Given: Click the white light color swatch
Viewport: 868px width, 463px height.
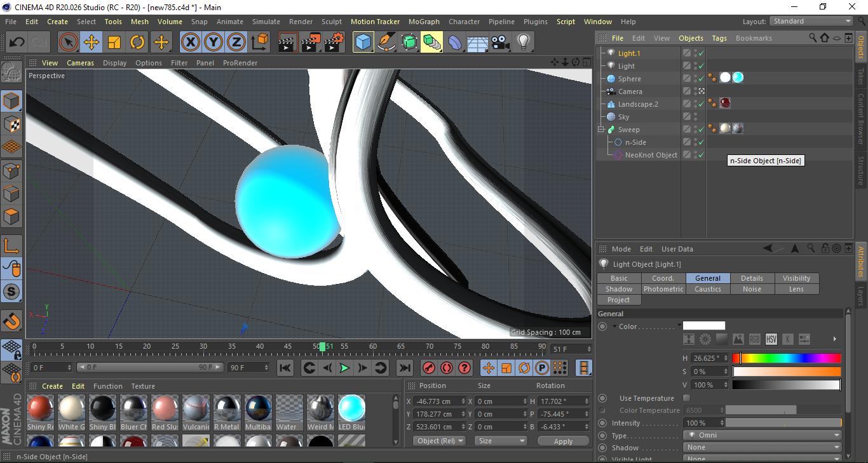Looking at the screenshot, I should point(704,326).
